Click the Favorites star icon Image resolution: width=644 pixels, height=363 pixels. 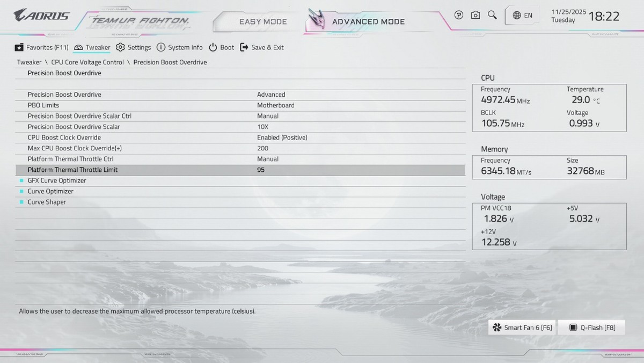click(19, 47)
